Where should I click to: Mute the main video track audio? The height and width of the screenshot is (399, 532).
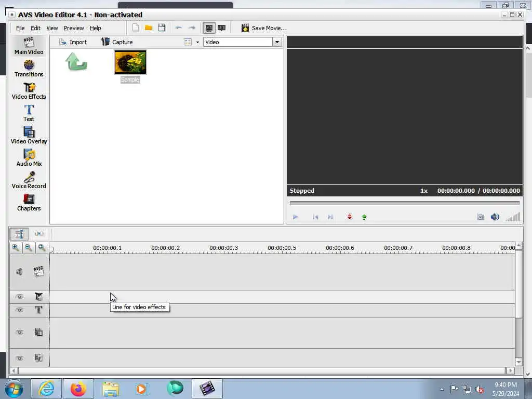pyautogui.click(x=19, y=271)
